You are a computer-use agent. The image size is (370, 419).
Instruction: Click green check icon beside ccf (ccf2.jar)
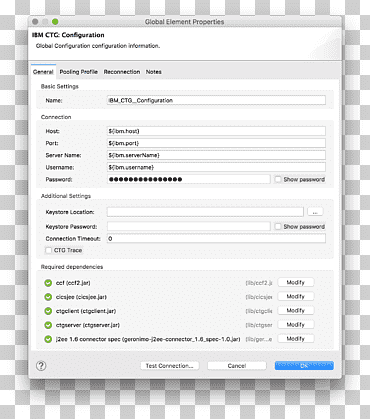(x=48, y=283)
